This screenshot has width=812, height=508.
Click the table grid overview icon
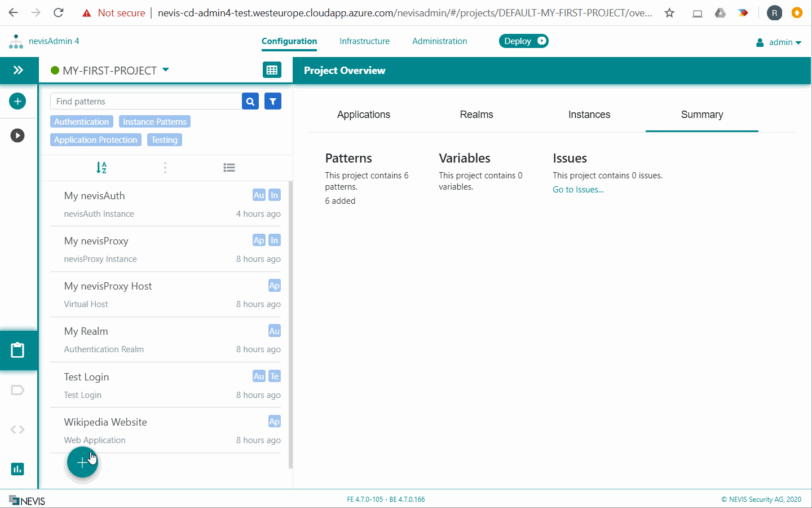coord(272,70)
